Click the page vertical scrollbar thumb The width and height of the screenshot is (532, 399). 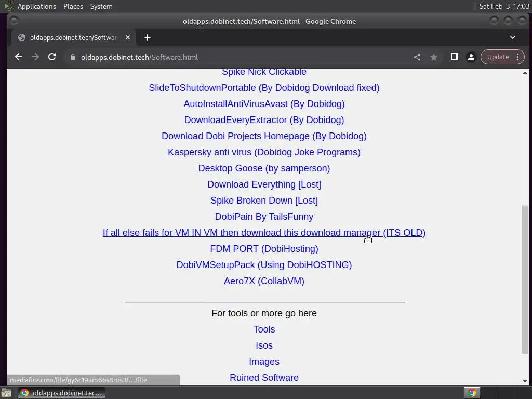tap(525, 280)
